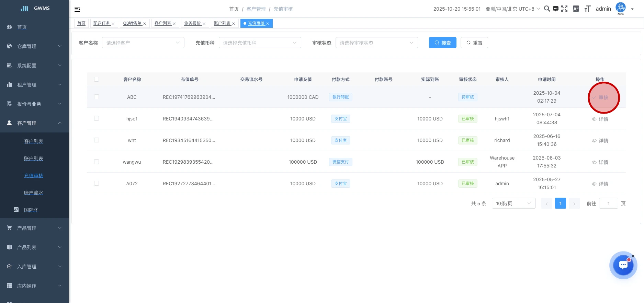Click the admin user avatar
This screenshot has height=303, width=644.
tap(620, 8)
